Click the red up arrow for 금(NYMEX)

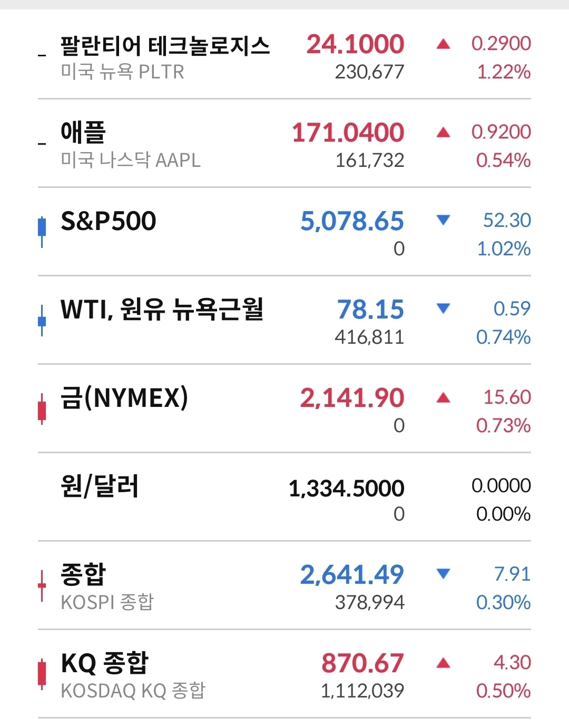coord(444,397)
